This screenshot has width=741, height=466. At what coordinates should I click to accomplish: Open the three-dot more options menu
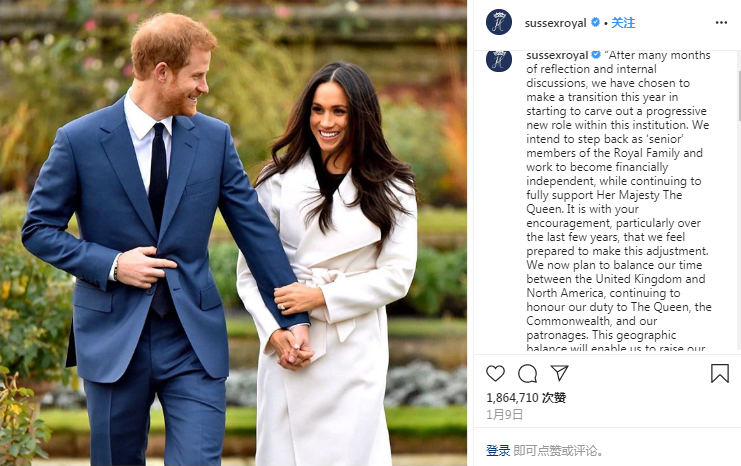[x=721, y=23]
